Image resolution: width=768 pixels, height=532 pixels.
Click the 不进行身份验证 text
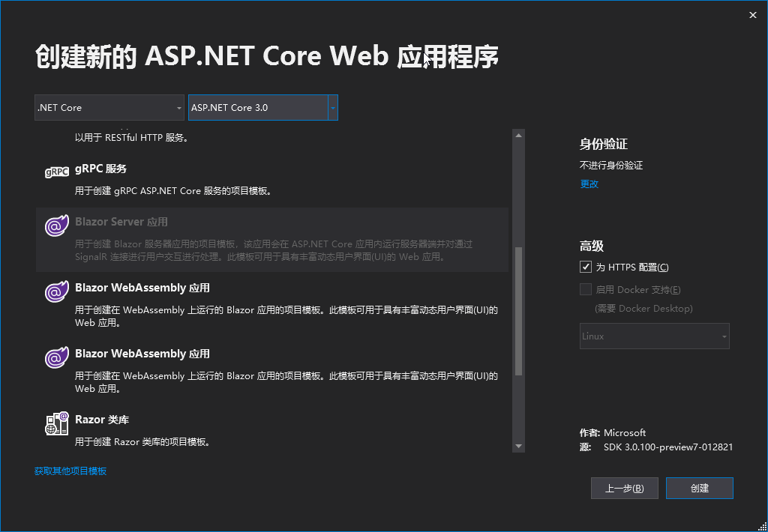click(611, 166)
